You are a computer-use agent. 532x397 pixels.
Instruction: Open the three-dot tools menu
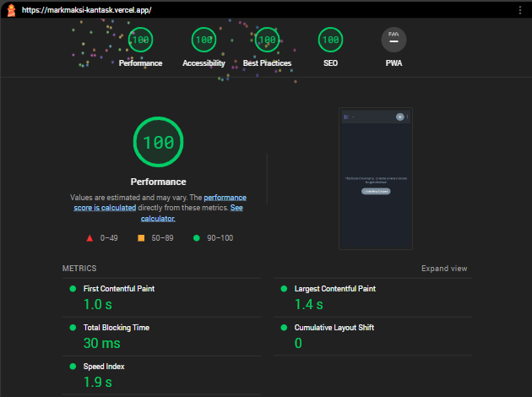520,9
